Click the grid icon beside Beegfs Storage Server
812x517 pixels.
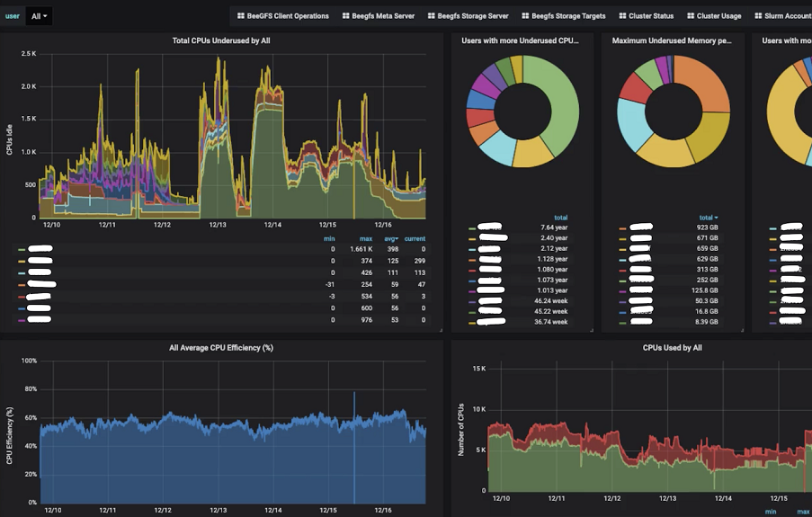click(x=431, y=16)
